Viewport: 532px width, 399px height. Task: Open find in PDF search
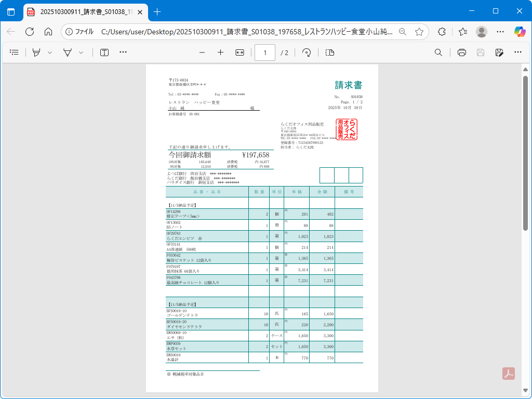[x=438, y=52]
